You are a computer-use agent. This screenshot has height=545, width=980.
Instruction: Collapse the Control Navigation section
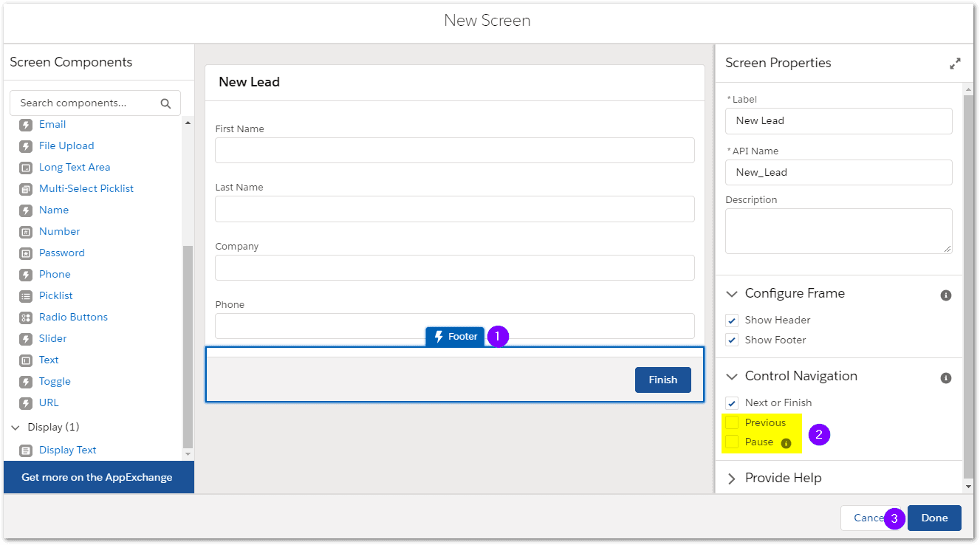click(732, 377)
